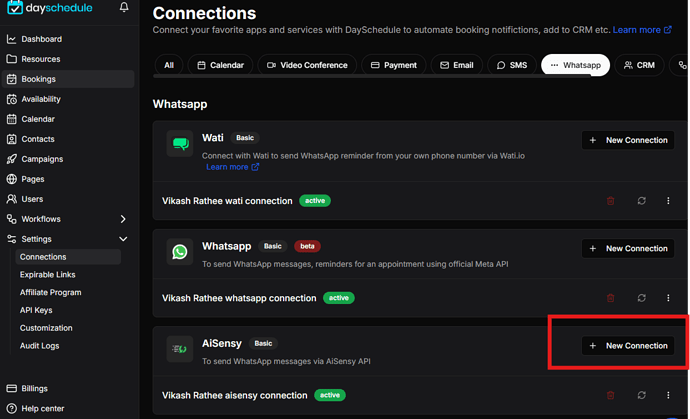Switch to the Calendar connections tab
This screenshot has width=690, height=419.
coord(220,65)
